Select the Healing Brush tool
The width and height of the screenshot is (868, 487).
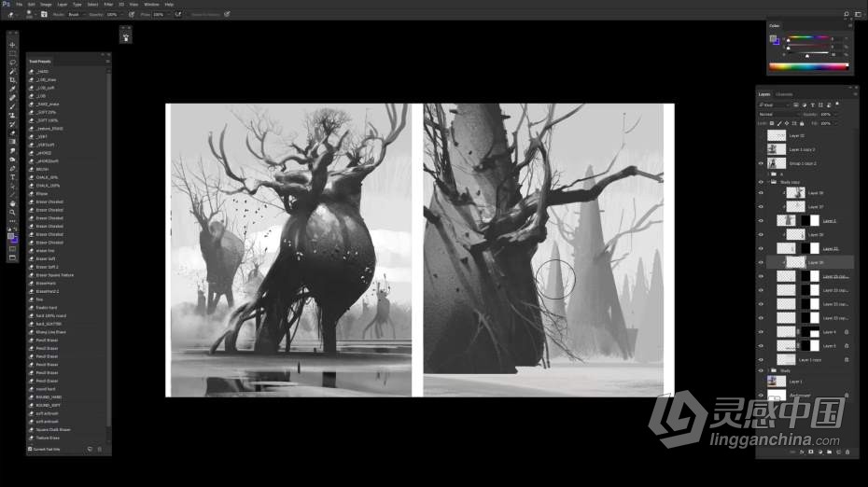(13, 98)
